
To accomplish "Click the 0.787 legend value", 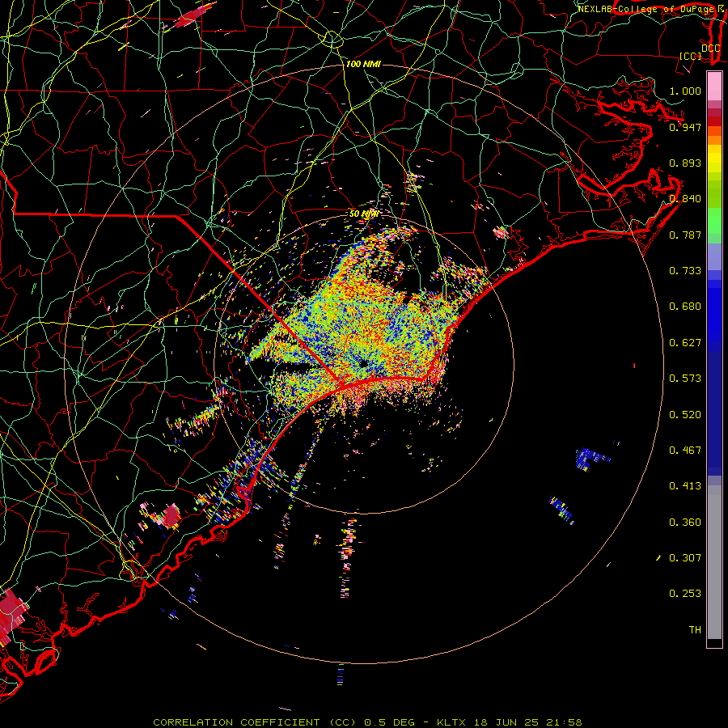I will 685,235.
